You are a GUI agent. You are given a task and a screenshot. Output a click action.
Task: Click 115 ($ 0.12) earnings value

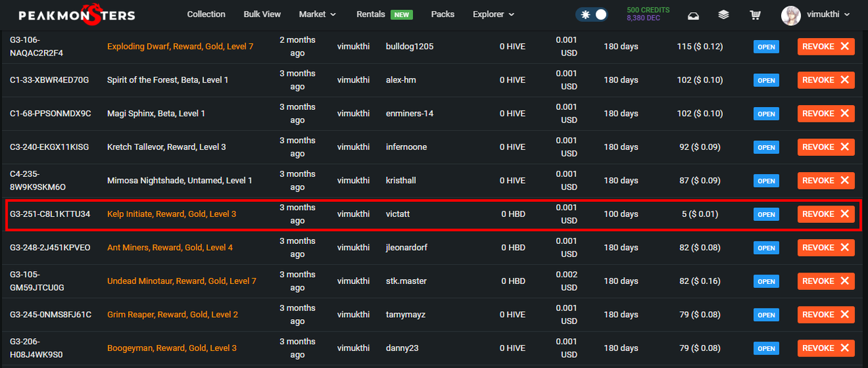[700, 47]
